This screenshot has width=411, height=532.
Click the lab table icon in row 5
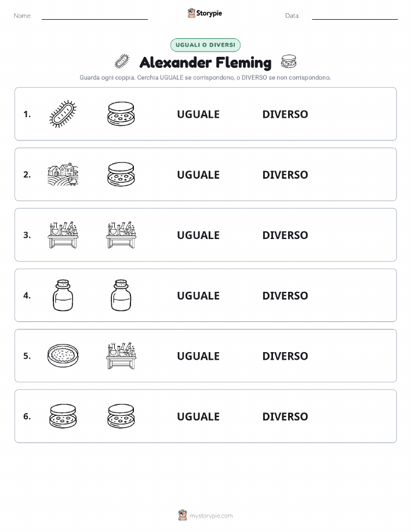point(121,356)
